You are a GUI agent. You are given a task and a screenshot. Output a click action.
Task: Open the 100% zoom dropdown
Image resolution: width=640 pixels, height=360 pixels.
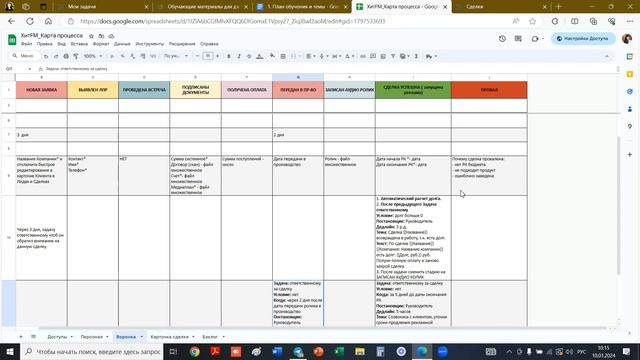[x=93, y=56]
